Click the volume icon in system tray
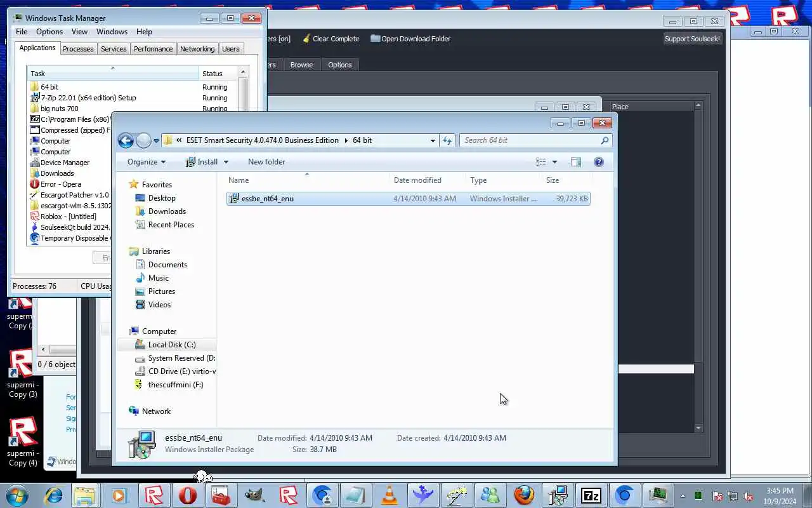812x508 pixels. click(749, 496)
